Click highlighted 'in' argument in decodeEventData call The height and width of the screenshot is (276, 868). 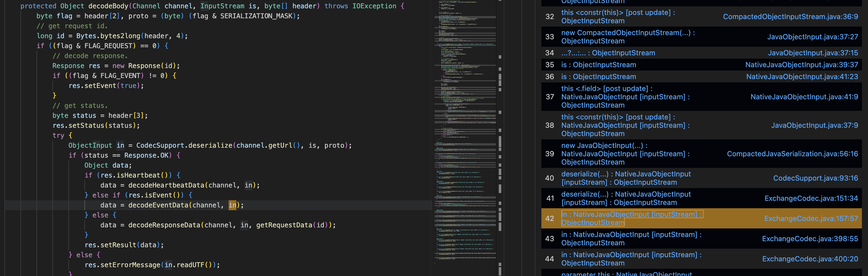pyautogui.click(x=232, y=205)
